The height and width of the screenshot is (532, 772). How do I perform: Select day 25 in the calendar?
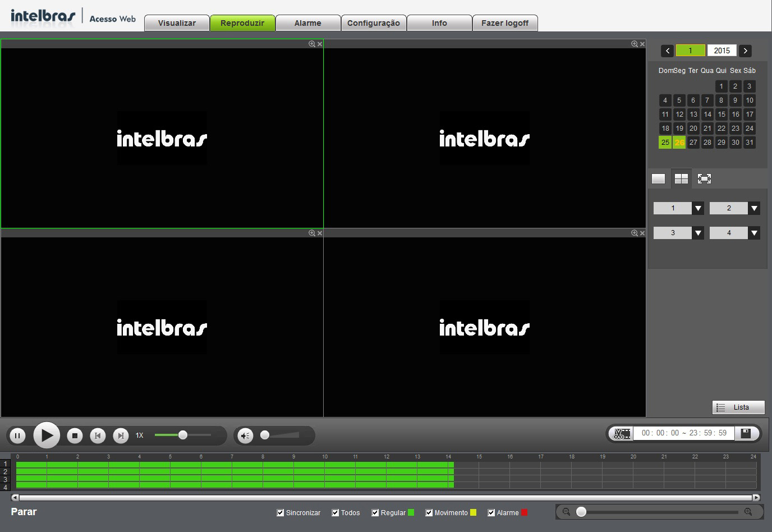tap(665, 143)
